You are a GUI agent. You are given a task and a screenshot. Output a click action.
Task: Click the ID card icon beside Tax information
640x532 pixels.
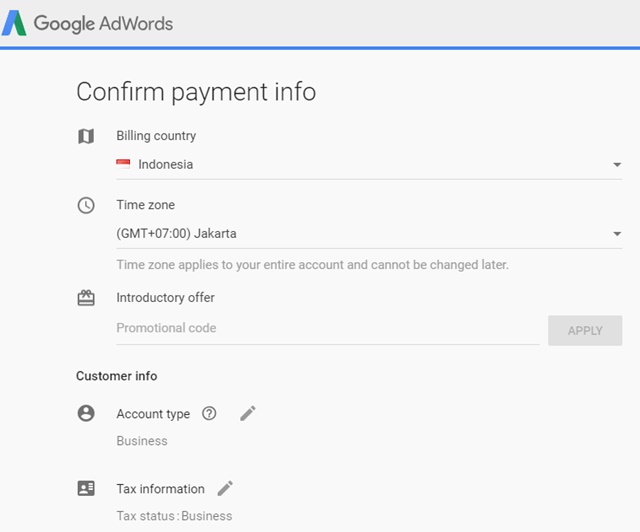[86, 489]
